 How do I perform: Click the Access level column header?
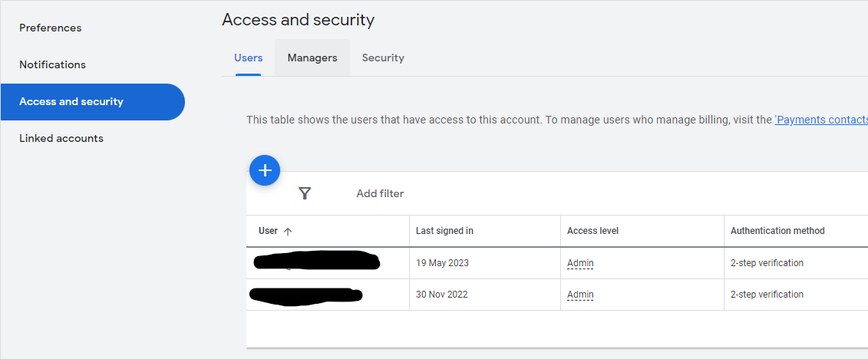tap(592, 231)
